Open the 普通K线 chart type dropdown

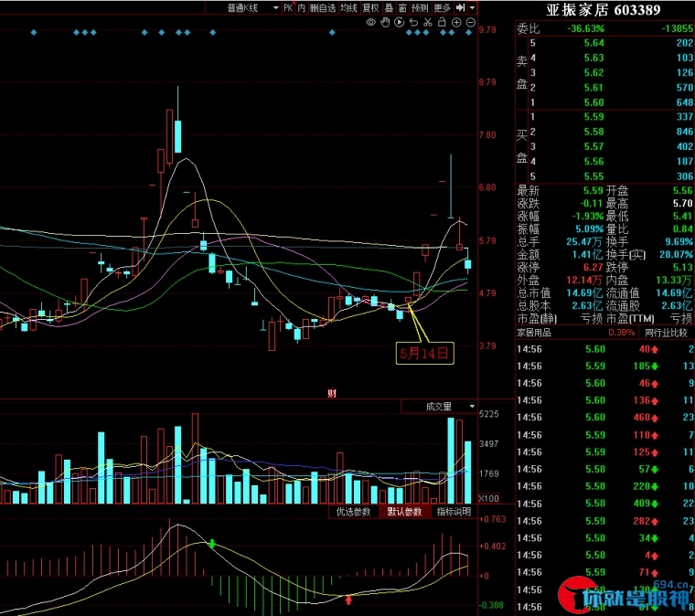click(x=243, y=7)
